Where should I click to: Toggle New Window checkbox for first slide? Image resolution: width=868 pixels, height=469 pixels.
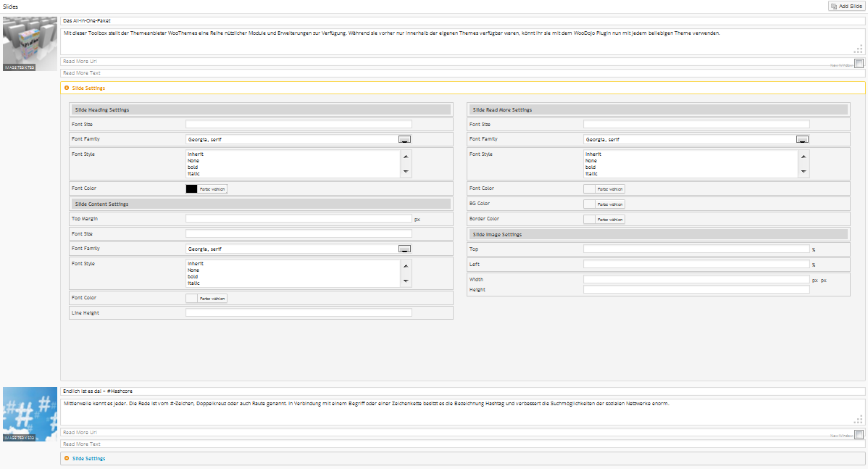(x=859, y=63)
